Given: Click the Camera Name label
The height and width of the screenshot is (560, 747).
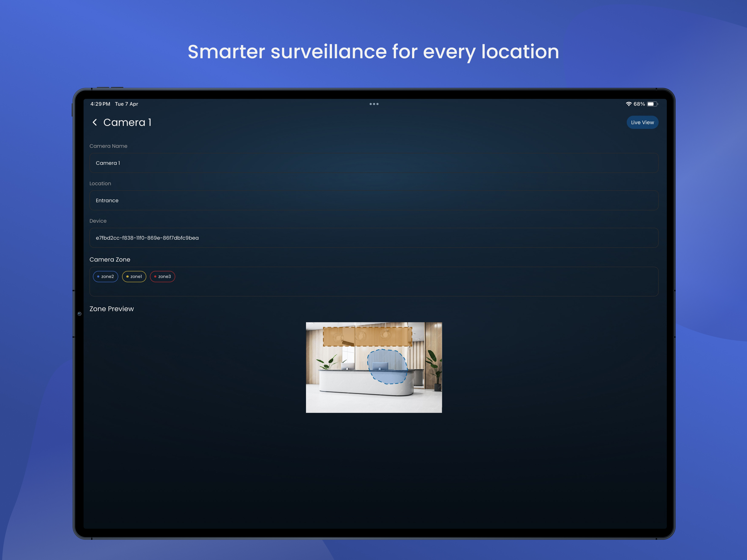Looking at the screenshot, I should (108, 146).
